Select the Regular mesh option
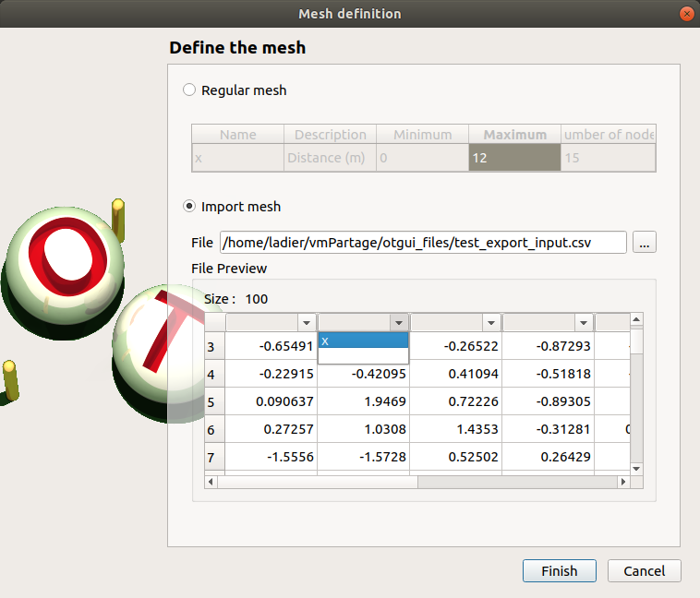 pos(189,90)
